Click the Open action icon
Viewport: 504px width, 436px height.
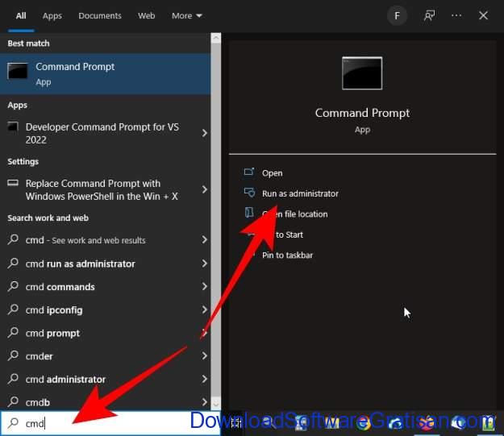click(249, 172)
